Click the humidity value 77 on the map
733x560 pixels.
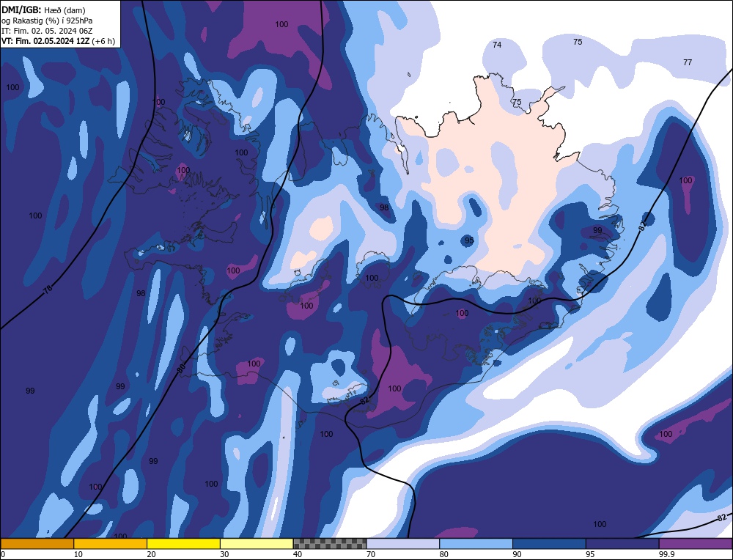point(688,62)
